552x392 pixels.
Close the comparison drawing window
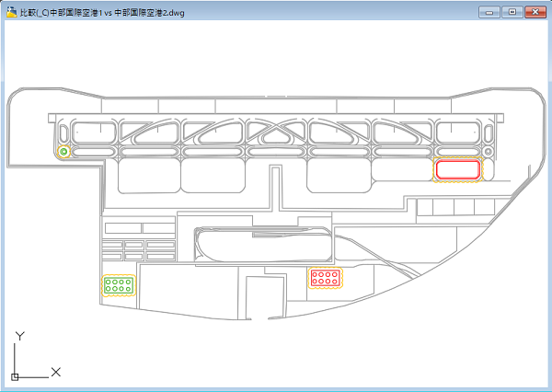click(x=535, y=12)
